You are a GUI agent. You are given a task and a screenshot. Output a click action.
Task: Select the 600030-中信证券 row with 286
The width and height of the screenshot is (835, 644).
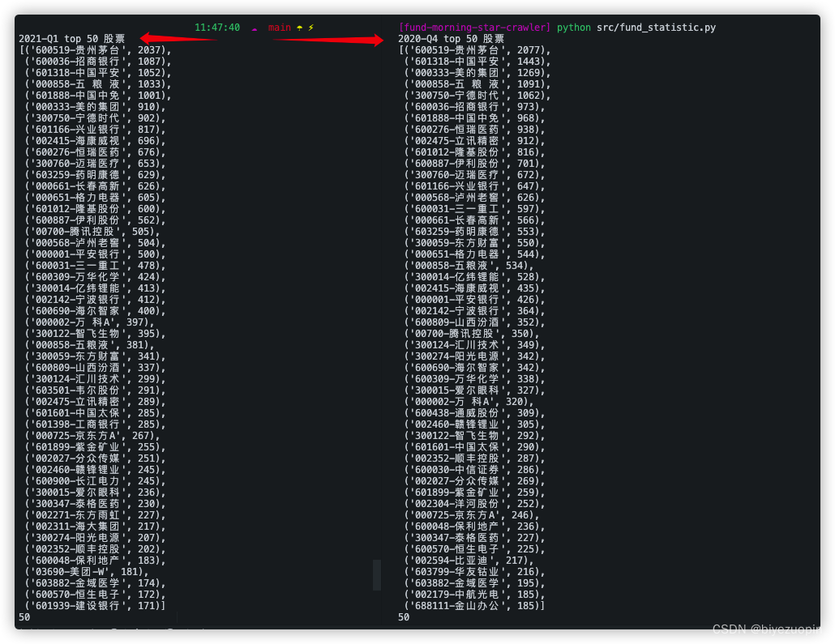(474, 470)
